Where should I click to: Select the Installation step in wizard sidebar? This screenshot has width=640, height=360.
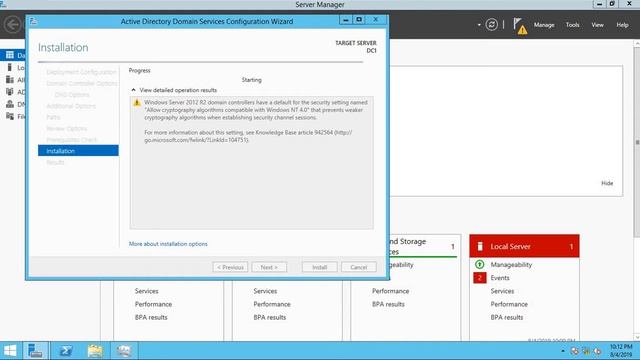pyautogui.click(x=78, y=151)
